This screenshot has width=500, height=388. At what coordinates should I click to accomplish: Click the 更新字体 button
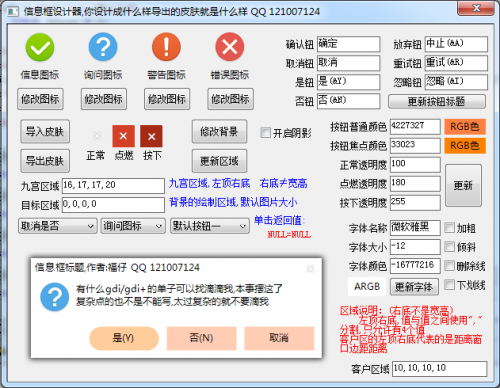(414, 287)
